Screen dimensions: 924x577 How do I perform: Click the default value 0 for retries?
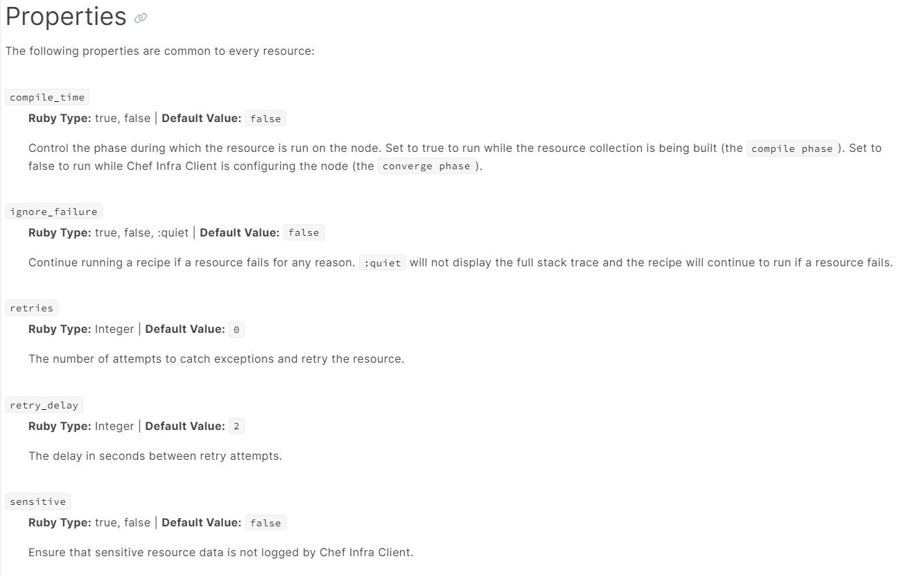(x=236, y=329)
